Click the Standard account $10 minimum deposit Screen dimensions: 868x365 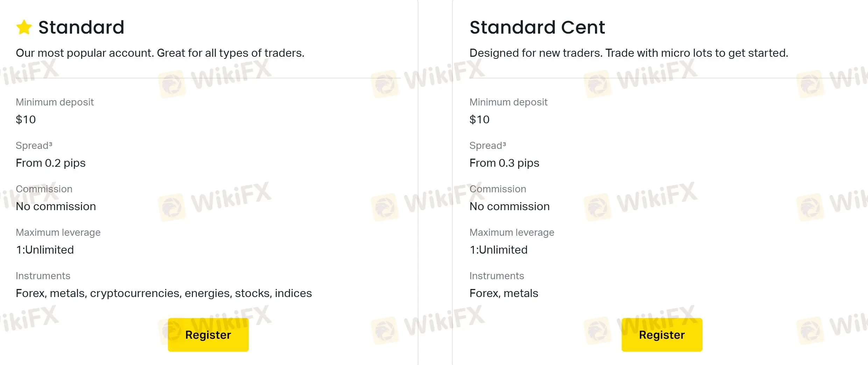[26, 119]
